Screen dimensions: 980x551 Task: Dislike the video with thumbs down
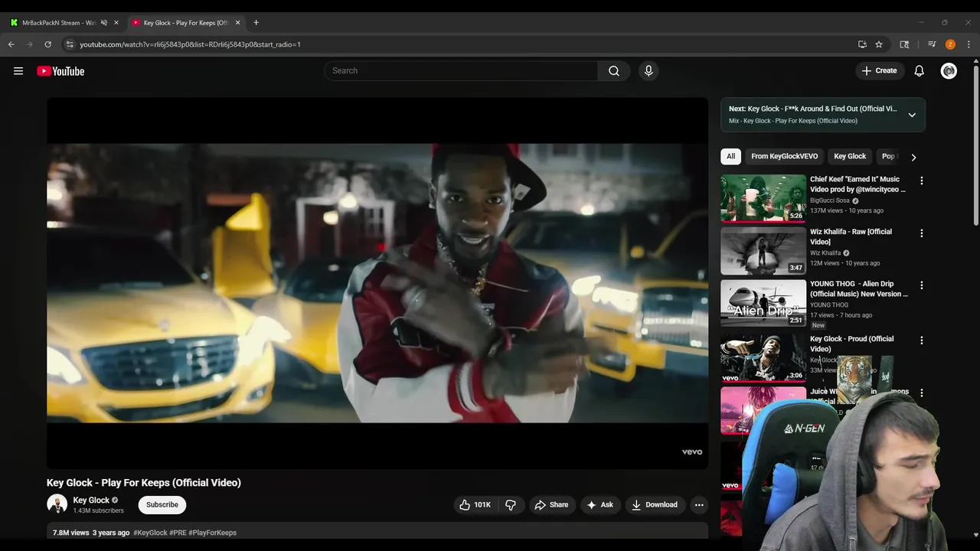pos(511,505)
